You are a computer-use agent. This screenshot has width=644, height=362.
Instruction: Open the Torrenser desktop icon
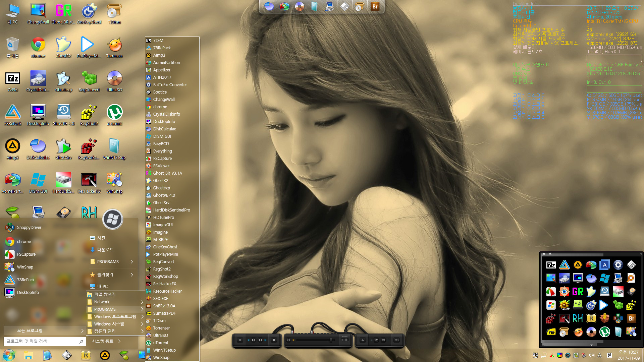(114, 48)
